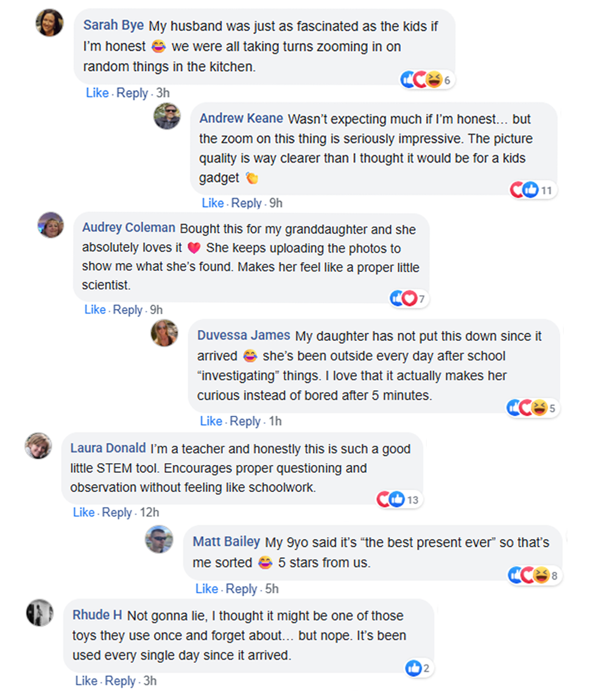
Task: Click the 12h timestamp on Laura Donald's comment
Action: 149,513
